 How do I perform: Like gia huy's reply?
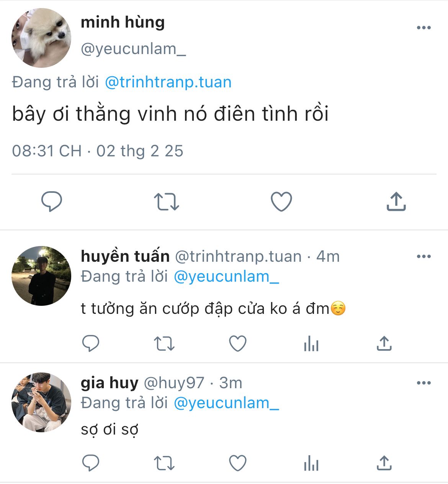pos(238,463)
